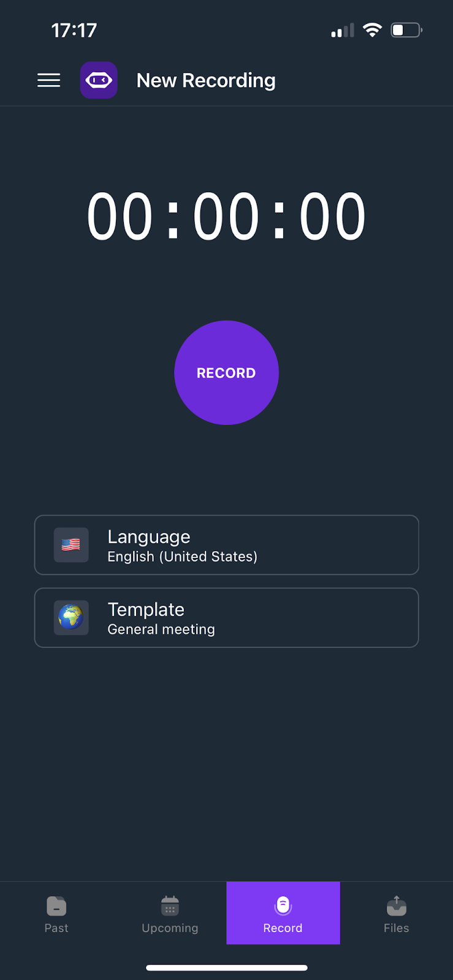
Task: Tap the purple robot app logo
Action: pyautogui.click(x=99, y=80)
